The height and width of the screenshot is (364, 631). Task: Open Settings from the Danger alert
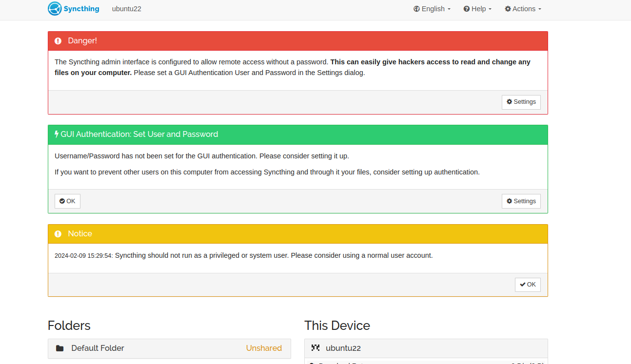[521, 102]
